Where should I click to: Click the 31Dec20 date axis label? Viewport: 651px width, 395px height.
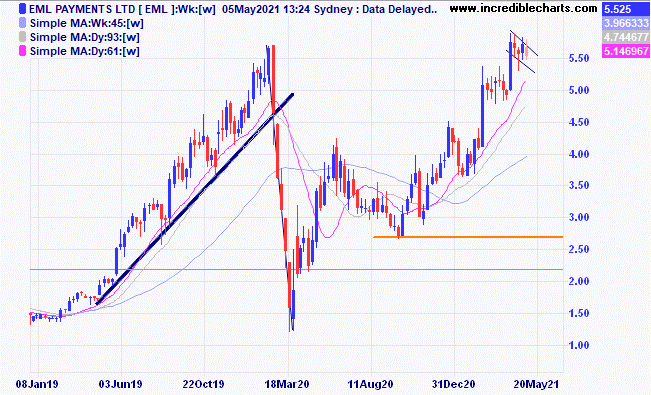coord(453,384)
